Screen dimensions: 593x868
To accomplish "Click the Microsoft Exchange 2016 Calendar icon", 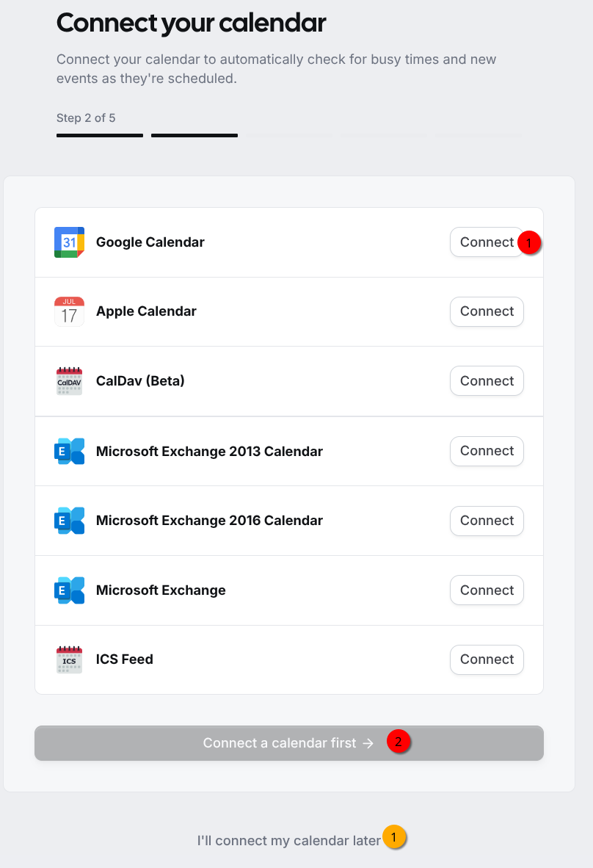I will click(x=69, y=521).
